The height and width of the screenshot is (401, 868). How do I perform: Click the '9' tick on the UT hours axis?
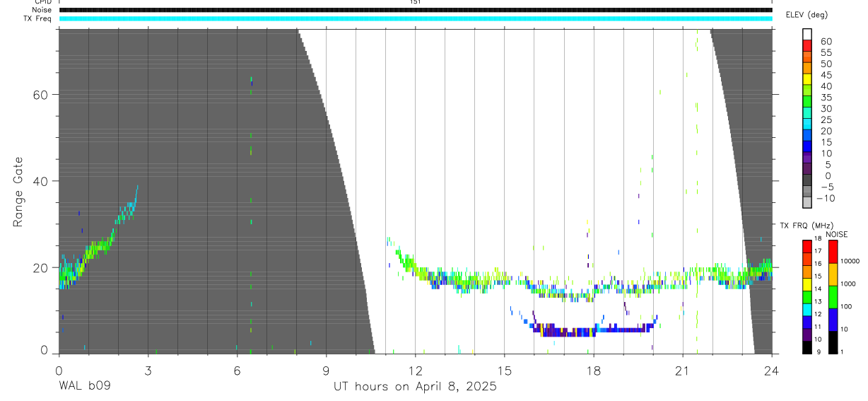pos(326,369)
